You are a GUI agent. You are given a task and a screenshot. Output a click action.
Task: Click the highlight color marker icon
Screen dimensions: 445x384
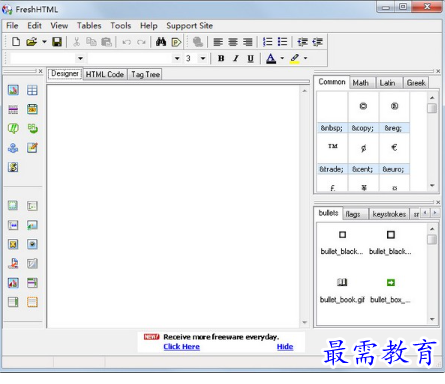click(295, 59)
